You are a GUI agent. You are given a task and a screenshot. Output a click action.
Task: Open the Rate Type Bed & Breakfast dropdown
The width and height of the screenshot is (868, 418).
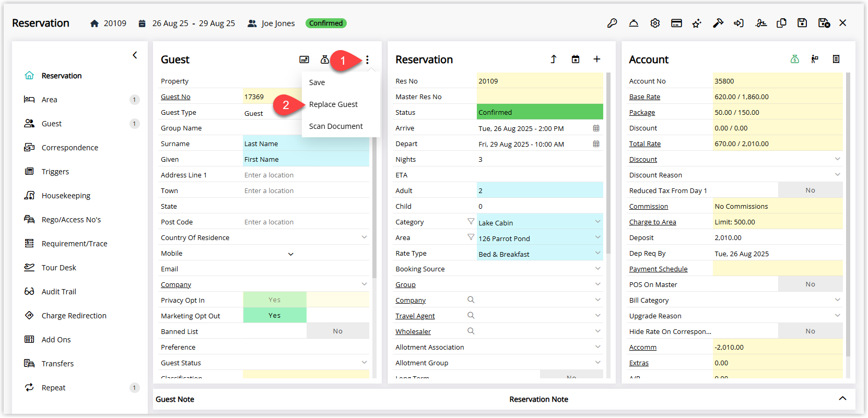(597, 253)
